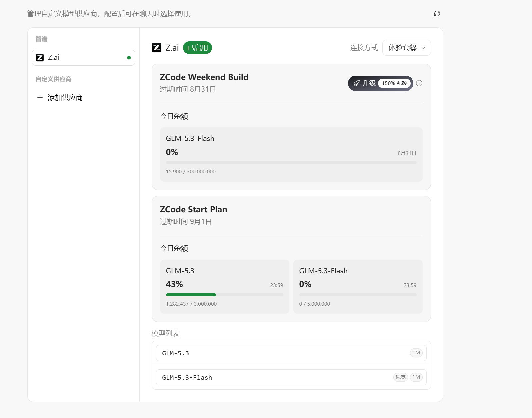Click the plus icon beside 添加供应商
This screenshot has width=532, height=418.
click(x=40, y=98)
